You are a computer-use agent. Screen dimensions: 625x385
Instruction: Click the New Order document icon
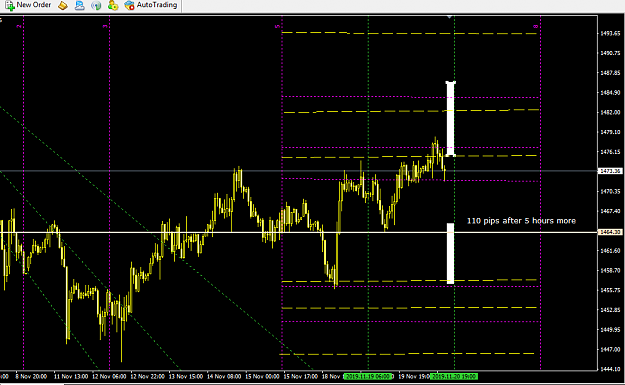[10, 6]
